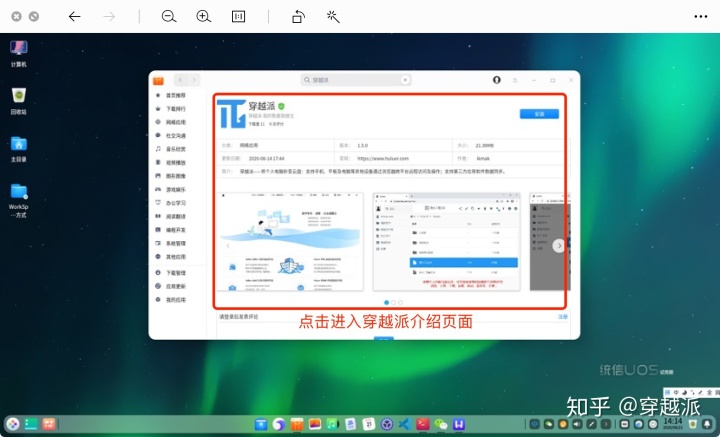Rotate the image with the rotate icon
720x437 pixels.
[x=298, y=17]
